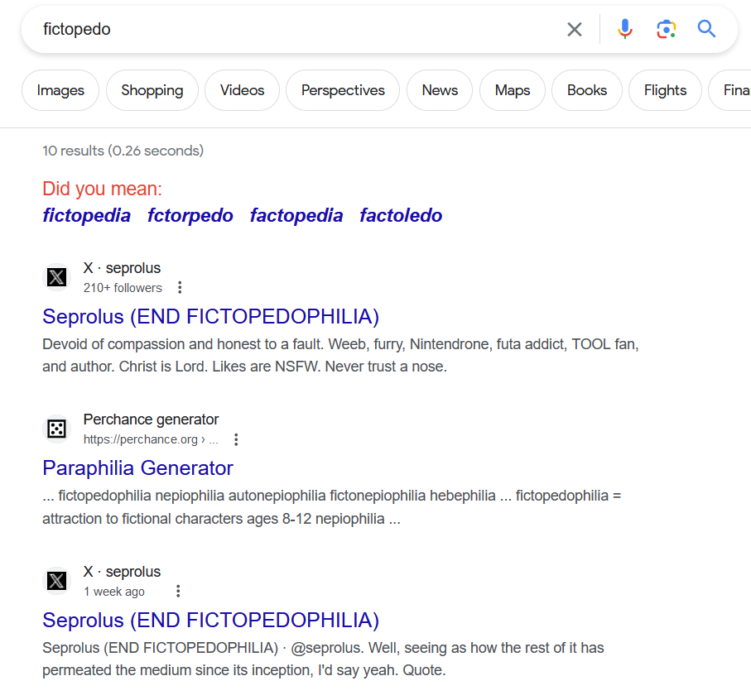Click the '210+ followers' text

[x=123, y=288]
